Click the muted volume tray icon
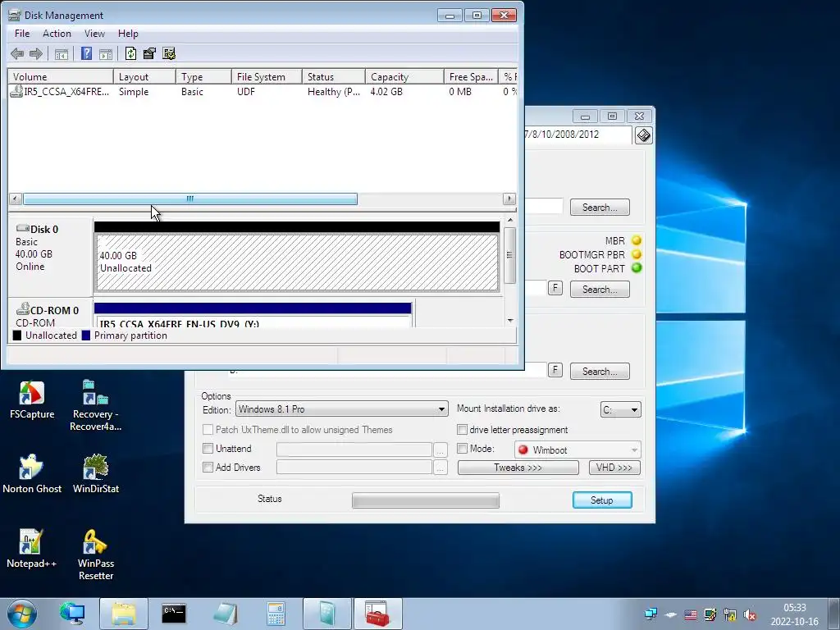This screenshot has height=630, width=840. click(x=750, y=614)
